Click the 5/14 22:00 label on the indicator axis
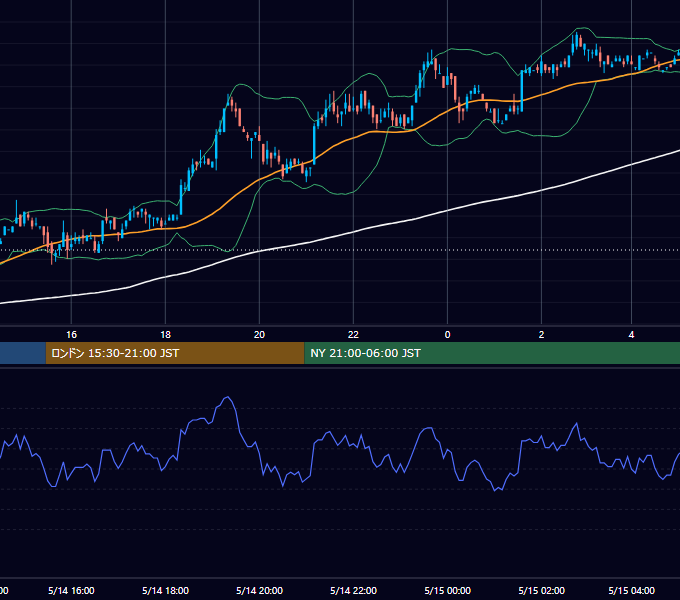 point(353,590)
